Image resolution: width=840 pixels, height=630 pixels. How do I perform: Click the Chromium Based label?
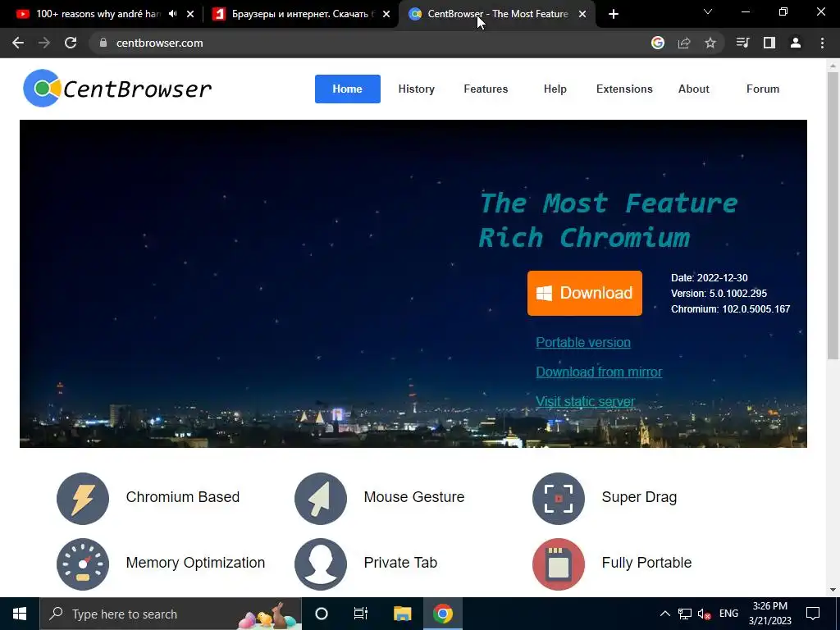pyautogui.click(x=183, y=497)
